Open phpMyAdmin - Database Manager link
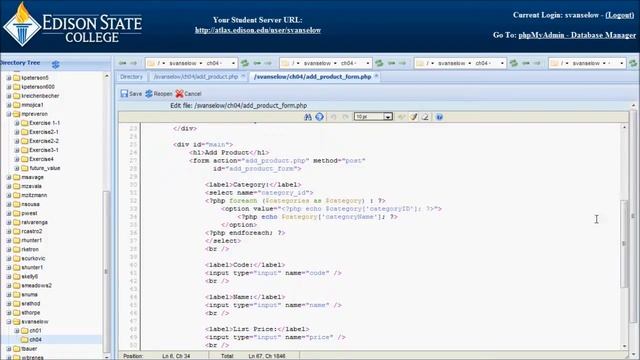This screenshot has width=640, height=360. tap(577, 35)
